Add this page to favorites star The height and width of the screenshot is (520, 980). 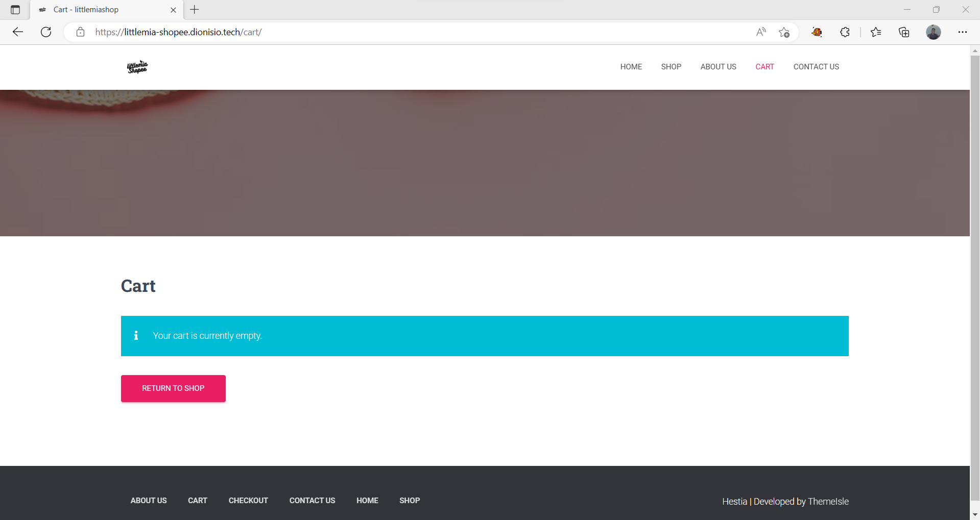(784, 32)
